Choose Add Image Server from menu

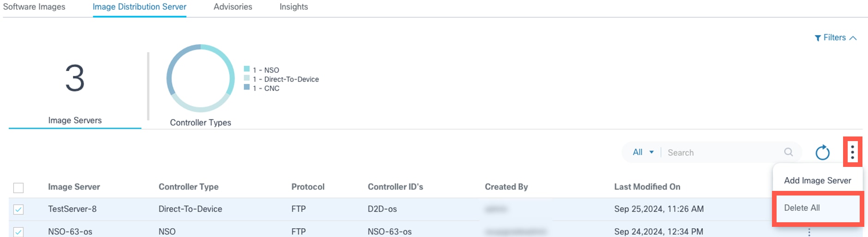click(x=817, y=181)
